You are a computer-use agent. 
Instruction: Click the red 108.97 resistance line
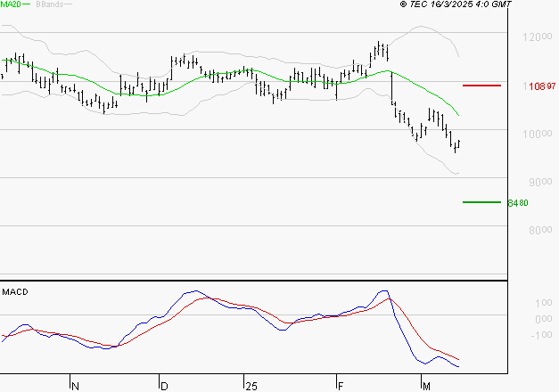click(481, 86)
